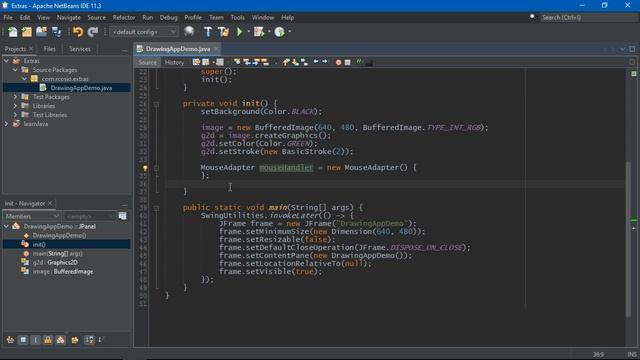Open the Debug Project dropdown arrow

click(269, 32)
